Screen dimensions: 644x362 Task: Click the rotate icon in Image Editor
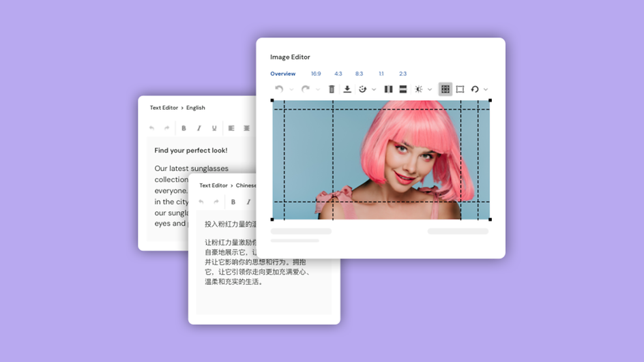[475, 89]
